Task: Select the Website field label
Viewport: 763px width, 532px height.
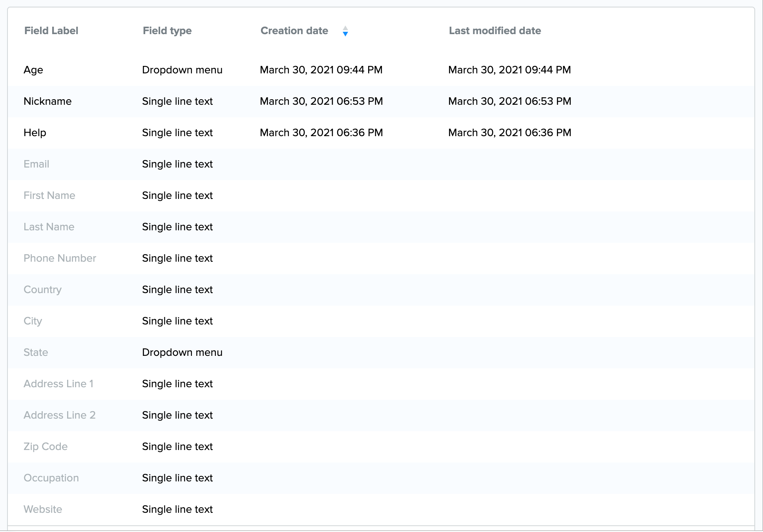Action: tap(43, 509)
